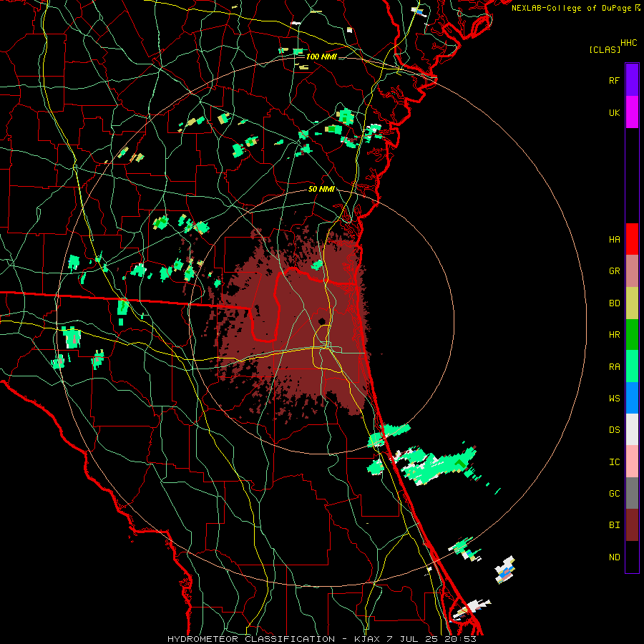
Task: Click the 'DS' legend label
Action: (614, 430)
